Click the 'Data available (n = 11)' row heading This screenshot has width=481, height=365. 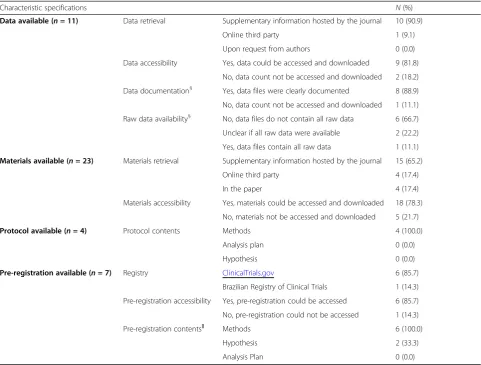pyautogui.click(x=39, y=21)
